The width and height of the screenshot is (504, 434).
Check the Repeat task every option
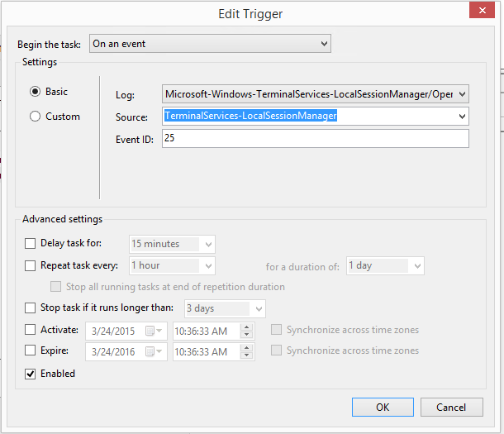(31, 266)
